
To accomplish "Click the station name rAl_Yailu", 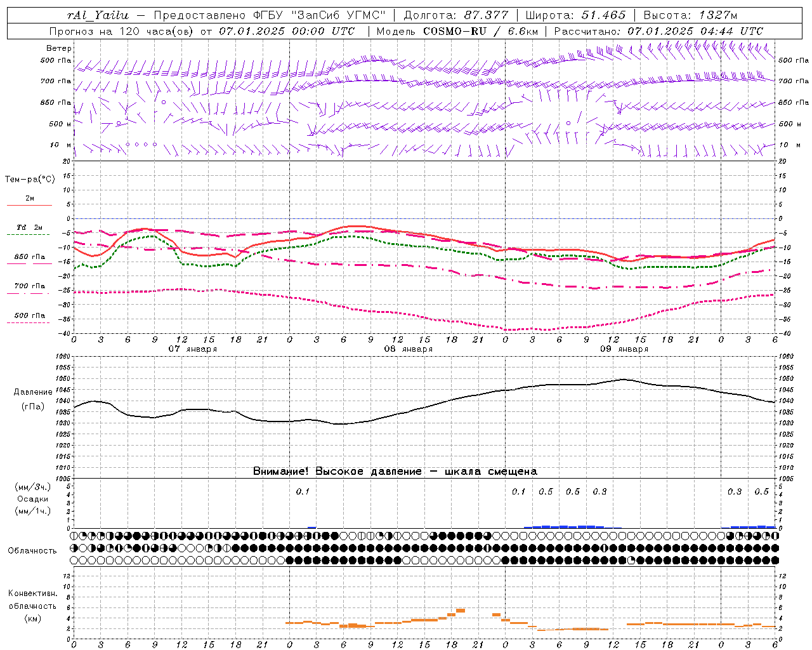I will [98, 15].
